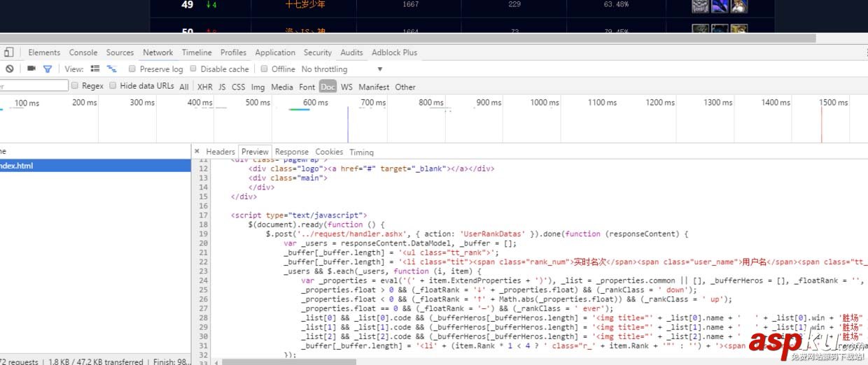The height and width of the screenshot is (365, 868).
Task: Click the second hero thumbnail in row 49
Action: pos(720,6)
